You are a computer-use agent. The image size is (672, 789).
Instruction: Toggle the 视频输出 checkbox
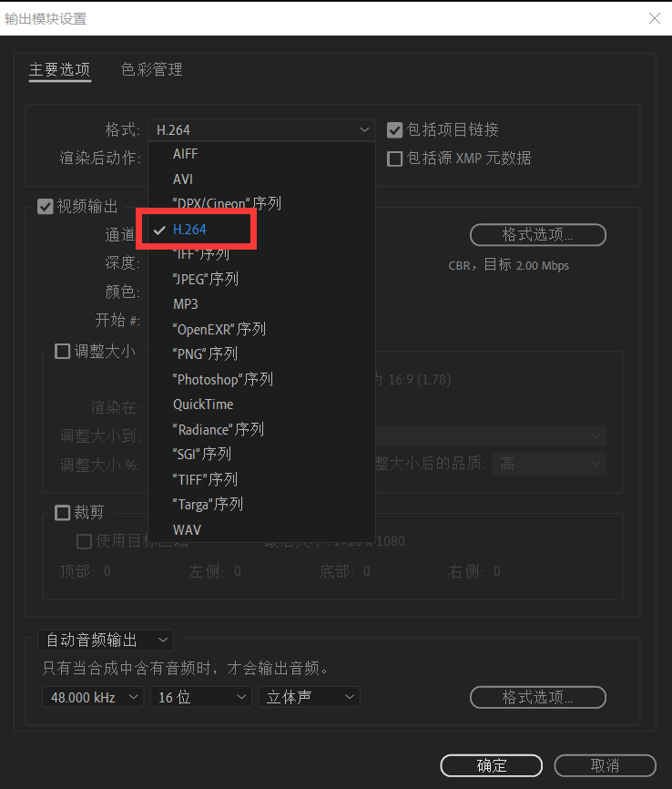pyautogui.click(x=46, y=206)
